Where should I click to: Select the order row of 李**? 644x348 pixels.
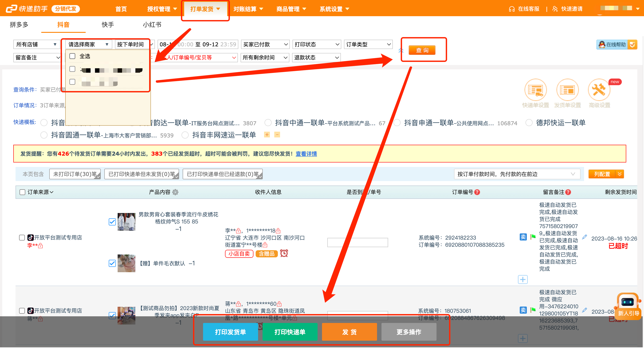coord(22,237)
